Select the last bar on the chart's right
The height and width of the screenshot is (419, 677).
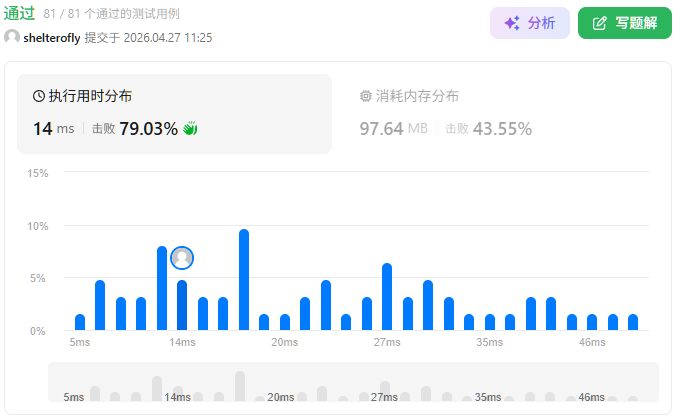[634, 322]
